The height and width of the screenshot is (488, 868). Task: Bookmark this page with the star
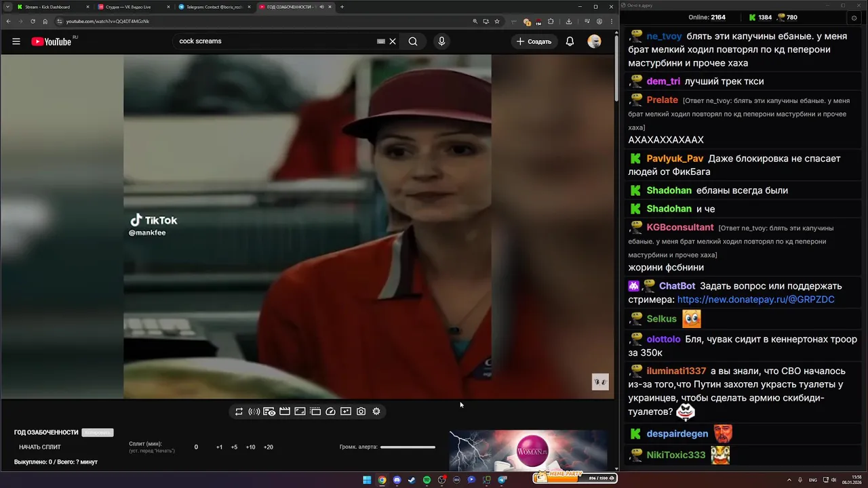(x=497, y=21)
